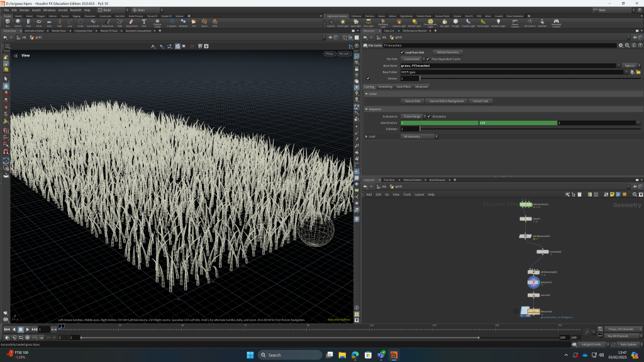The width and height of the screenshot is (644, 362).
Task: Collapse the Cache section
Action: click(367, 94)
